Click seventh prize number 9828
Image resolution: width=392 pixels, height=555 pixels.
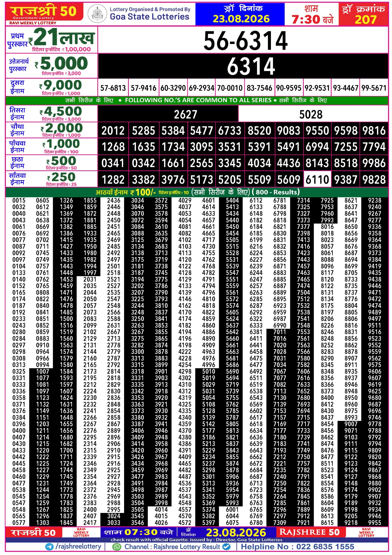[x=374, y=180]
